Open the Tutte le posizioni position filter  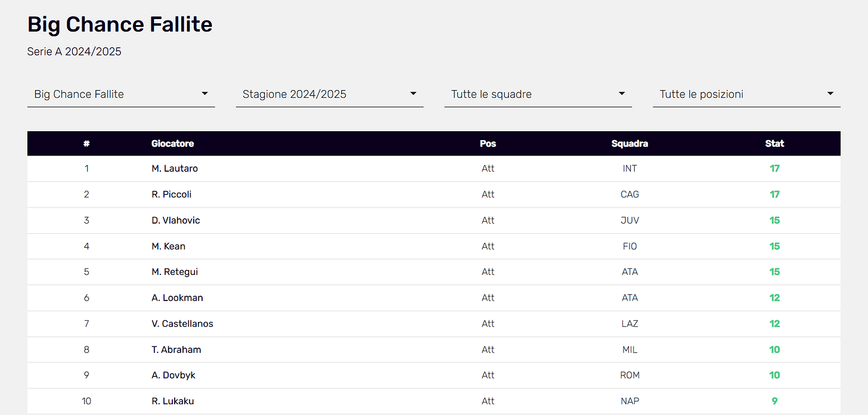pyautogui.click(x=746, y=94)
